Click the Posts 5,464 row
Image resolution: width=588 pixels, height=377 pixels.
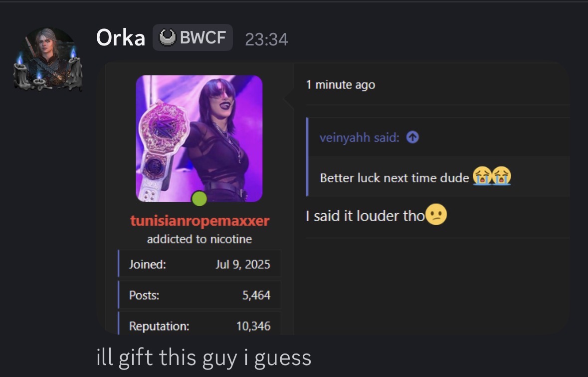pos(199,295)
